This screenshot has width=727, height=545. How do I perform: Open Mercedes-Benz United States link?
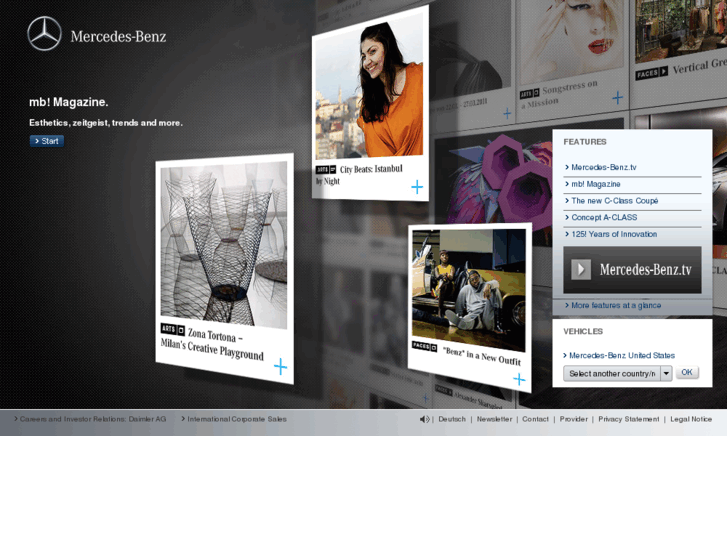click(x=622, y=355)
